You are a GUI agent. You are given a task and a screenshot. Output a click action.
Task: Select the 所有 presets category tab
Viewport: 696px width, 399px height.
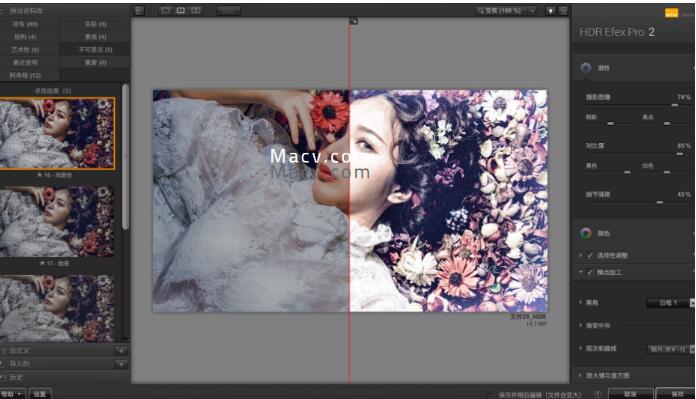click(25, 24)
